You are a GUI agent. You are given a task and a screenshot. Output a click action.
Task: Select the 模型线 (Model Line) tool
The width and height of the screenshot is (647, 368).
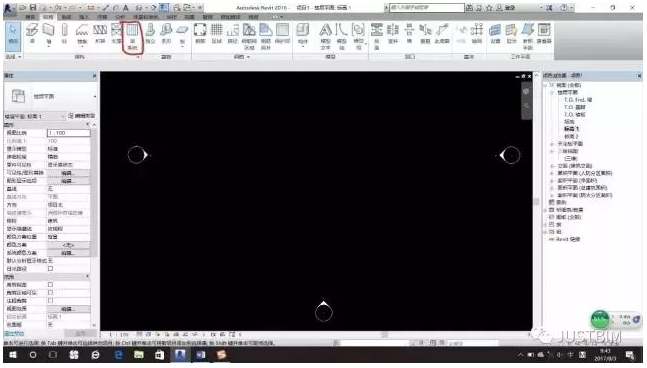coord(342,36)
